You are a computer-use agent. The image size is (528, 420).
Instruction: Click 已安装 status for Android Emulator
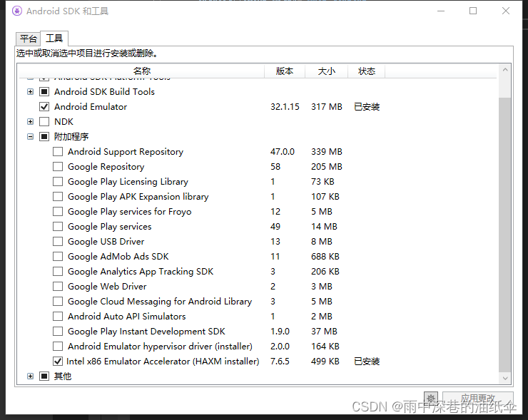coord(367,107)
